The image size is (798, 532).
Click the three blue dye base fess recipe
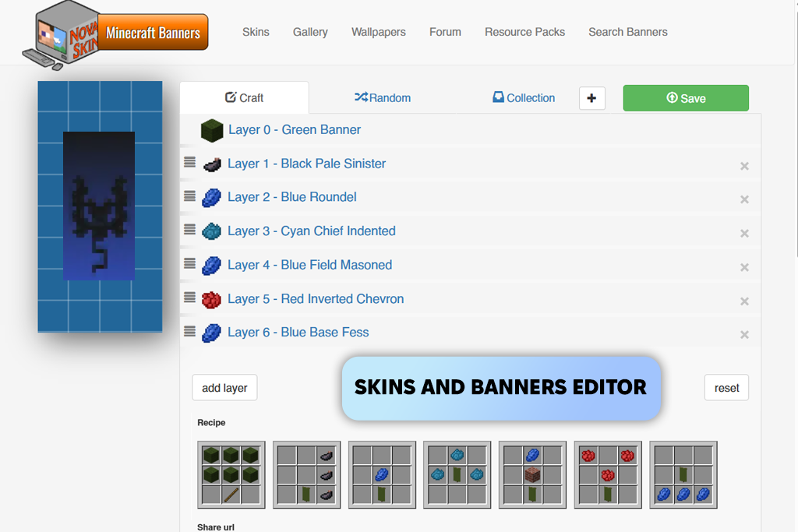pyautogui.click(x=683, y=474)
